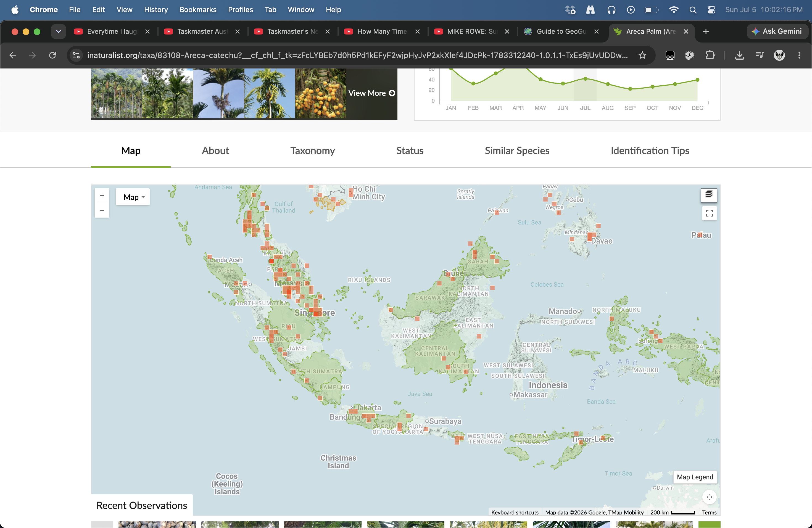Open Control Center in menu bar
The height and width of the screenshot is (528, 812).
[x=711, y=10]
